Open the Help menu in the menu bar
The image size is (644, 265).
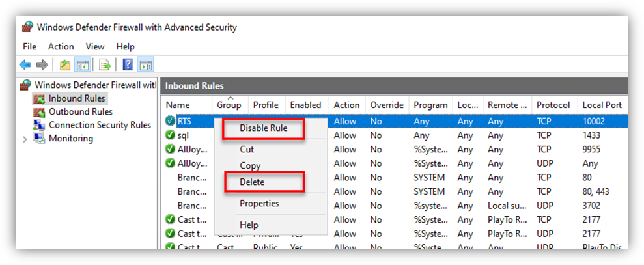(125, 46)
